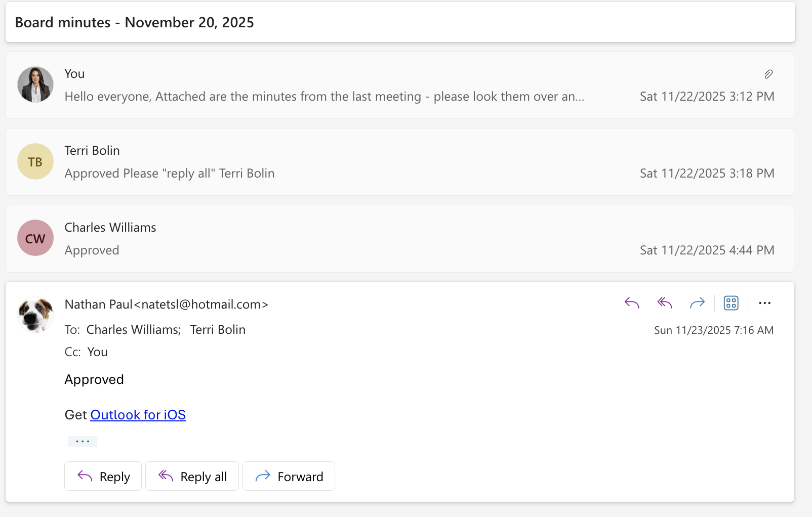Open the more actions ellipsis menu
Image resolution: width=812 pixels, height=517 pixels.
(764, 303)
